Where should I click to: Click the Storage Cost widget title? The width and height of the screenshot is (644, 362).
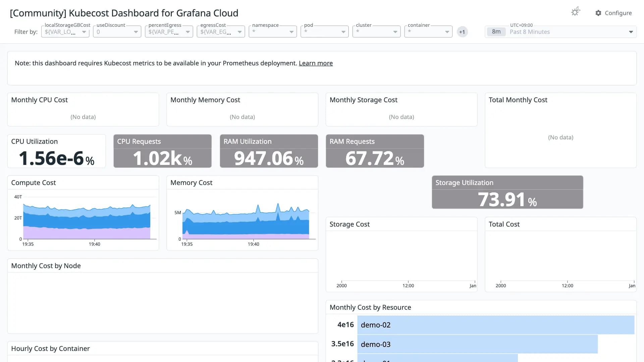tap(350, 224)
